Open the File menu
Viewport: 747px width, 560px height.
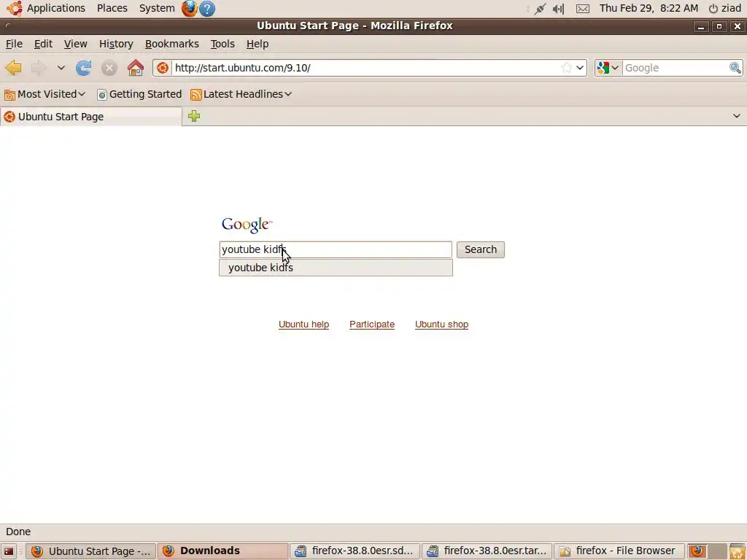[x=14, y=44]
